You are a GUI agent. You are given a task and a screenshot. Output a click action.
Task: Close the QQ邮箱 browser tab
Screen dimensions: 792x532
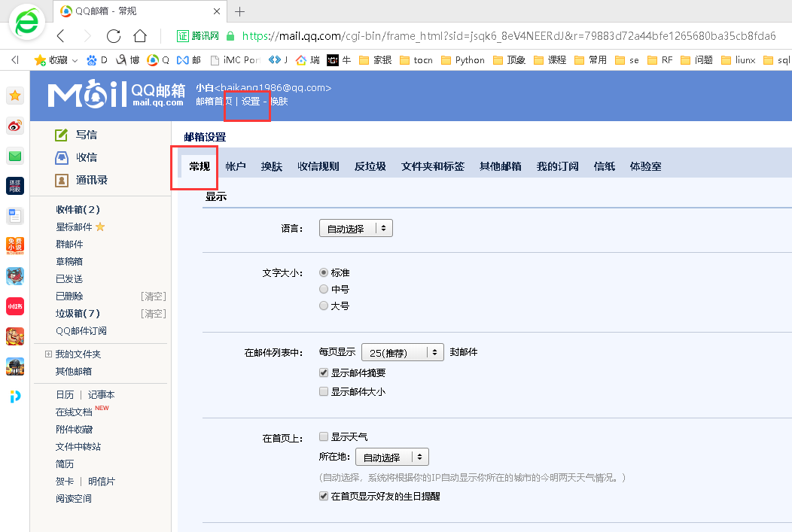click(217, 11)
